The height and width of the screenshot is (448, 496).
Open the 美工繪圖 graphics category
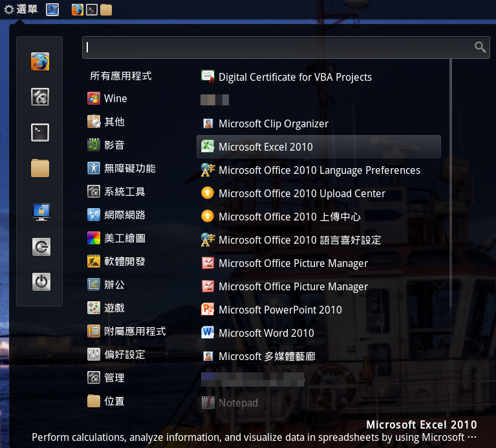pyautogui.click(x=116, y=238)
